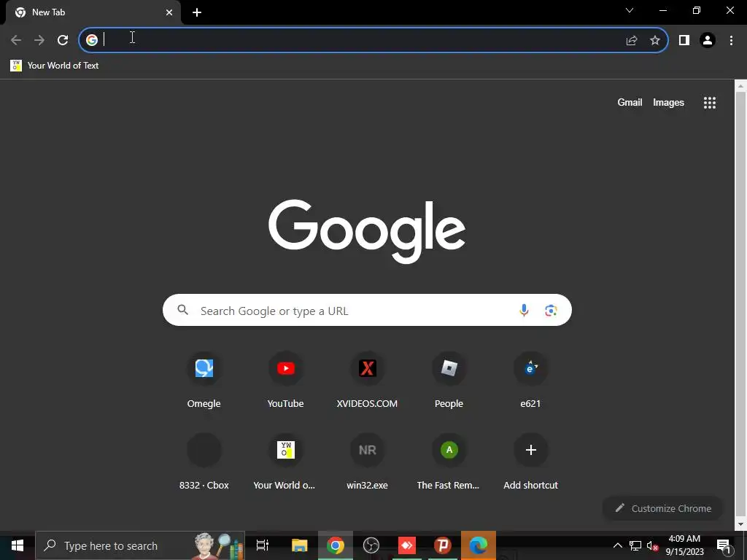Click the Add shortcut plus tile
The width and height of the screenshot is (747, 560).
pos(531,462)
